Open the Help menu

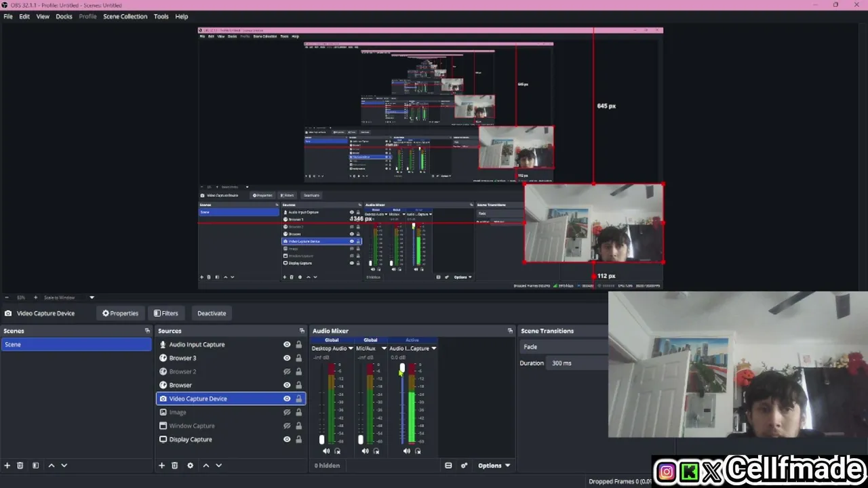click(x=182, y=16)
